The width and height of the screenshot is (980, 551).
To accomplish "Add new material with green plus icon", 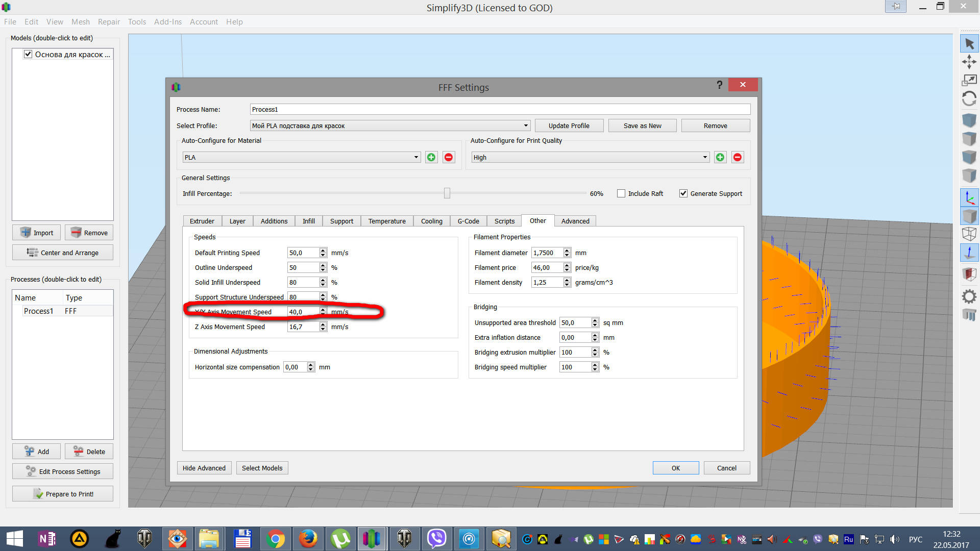I will point(431,157).
